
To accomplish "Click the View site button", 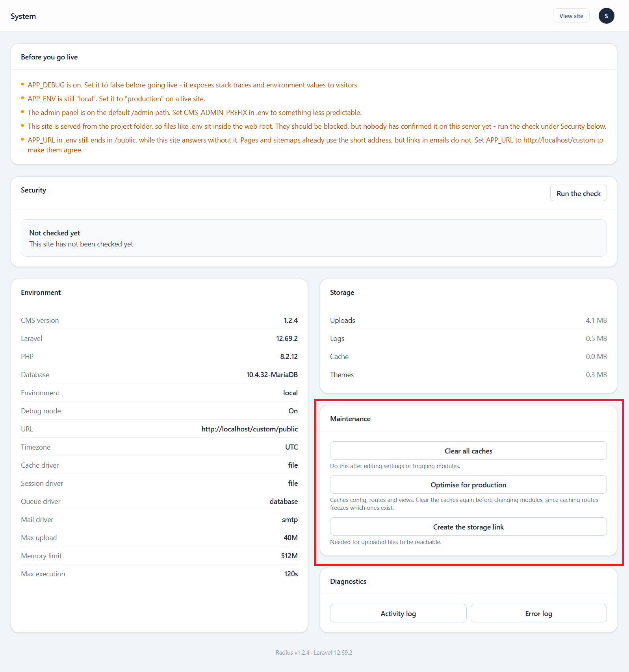I will (571, 16).
